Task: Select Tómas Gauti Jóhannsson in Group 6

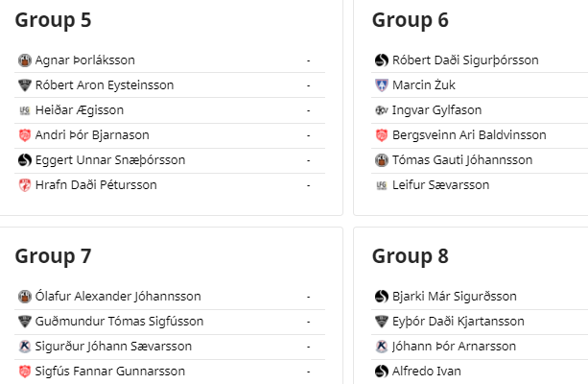Action: point(462,160)
